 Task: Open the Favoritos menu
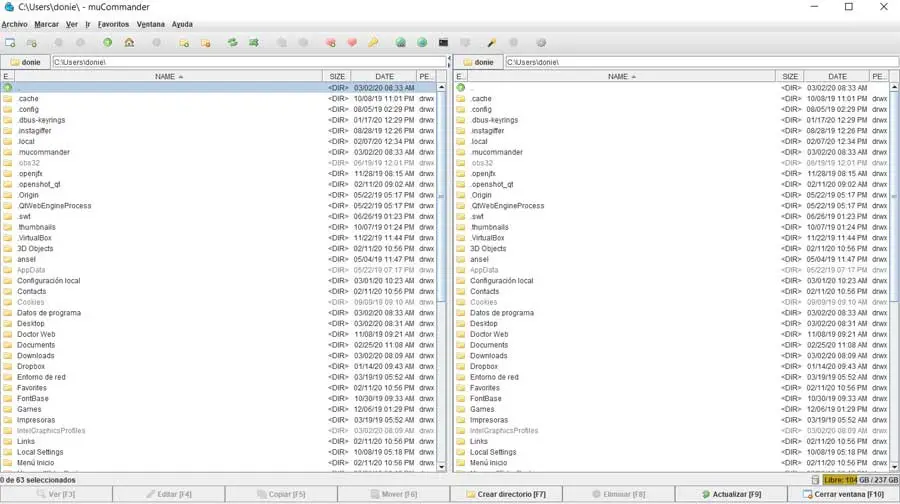113,24
